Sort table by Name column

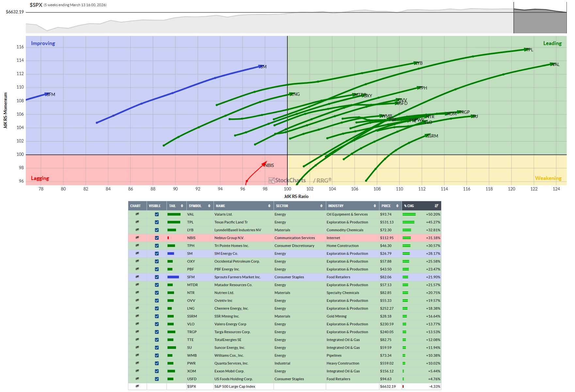243,206
